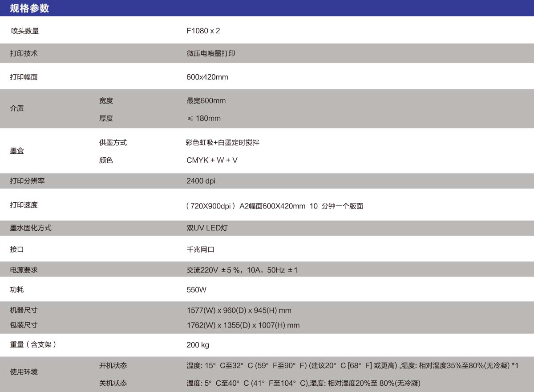Select the CMYK + W + V value
This screenshot has width=534, height=392.
212,160
